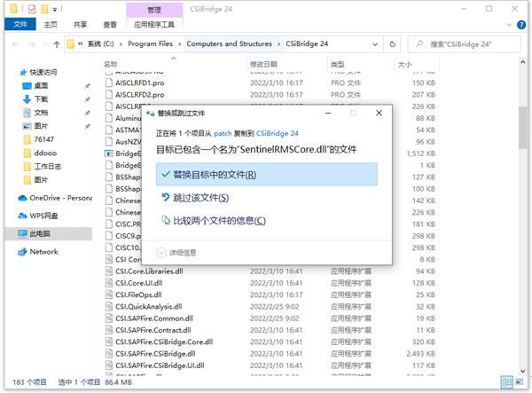Open the 文件 ribbon tab

click(x=20, y=25)
